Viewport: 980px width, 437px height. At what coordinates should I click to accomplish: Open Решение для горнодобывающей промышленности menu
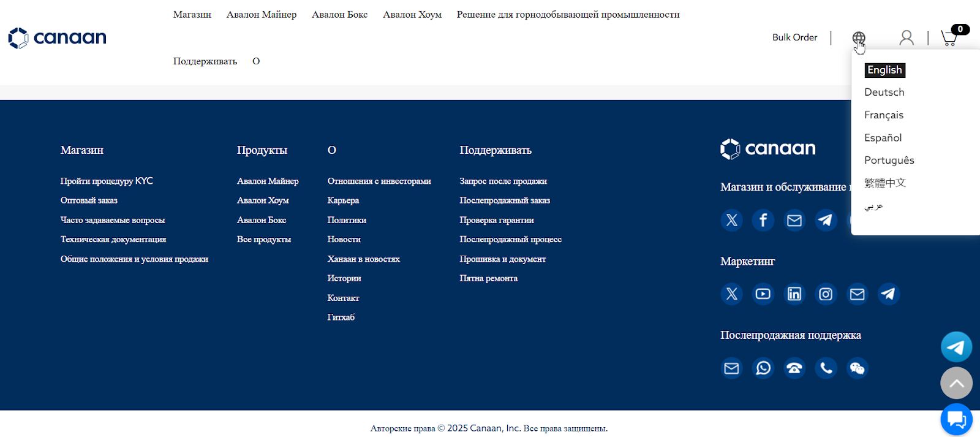click(568, 15)
